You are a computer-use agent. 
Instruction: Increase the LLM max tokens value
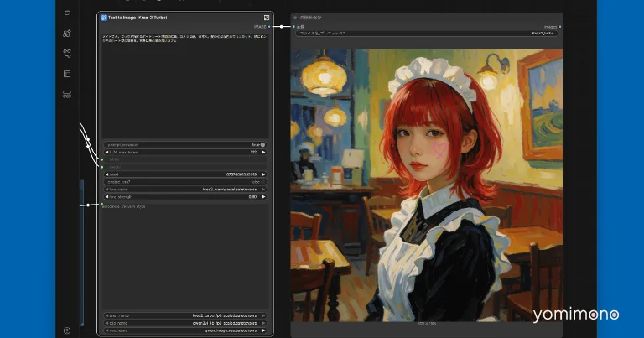pyautogui.click(x=263, y=153)
